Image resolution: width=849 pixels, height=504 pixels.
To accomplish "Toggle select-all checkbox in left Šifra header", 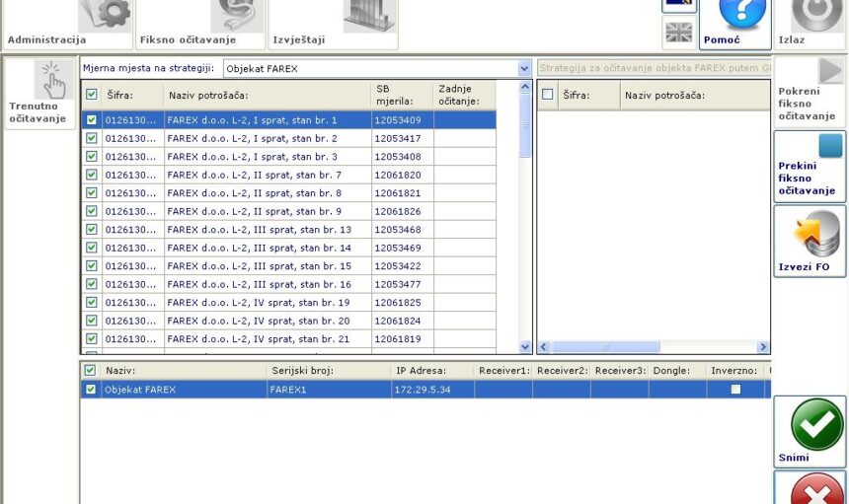I will [92, 94].
